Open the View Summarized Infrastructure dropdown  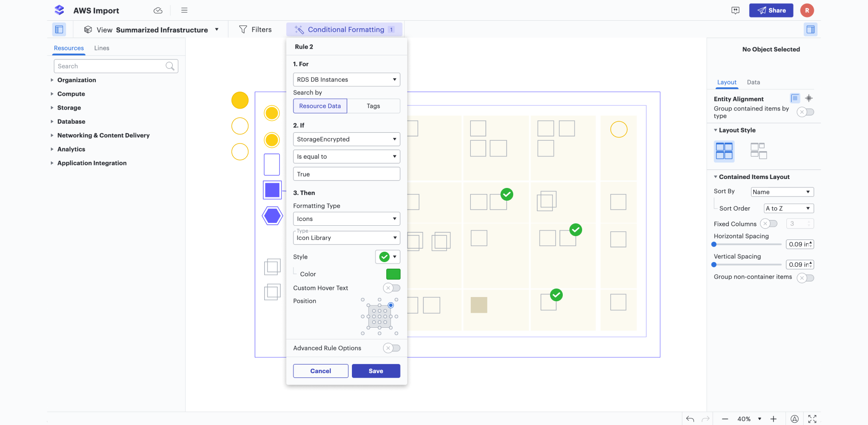(x=151, y=29)
